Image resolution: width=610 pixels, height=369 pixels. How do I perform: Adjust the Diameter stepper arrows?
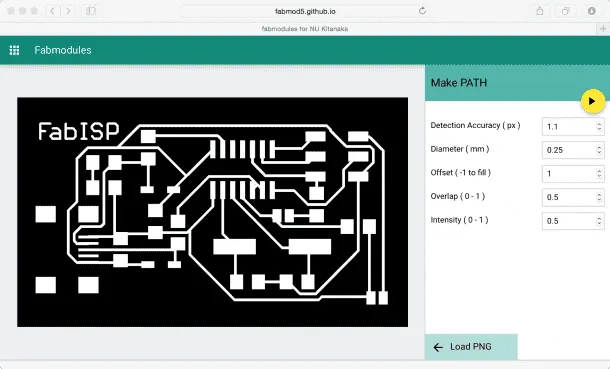(x=599, y=150)
